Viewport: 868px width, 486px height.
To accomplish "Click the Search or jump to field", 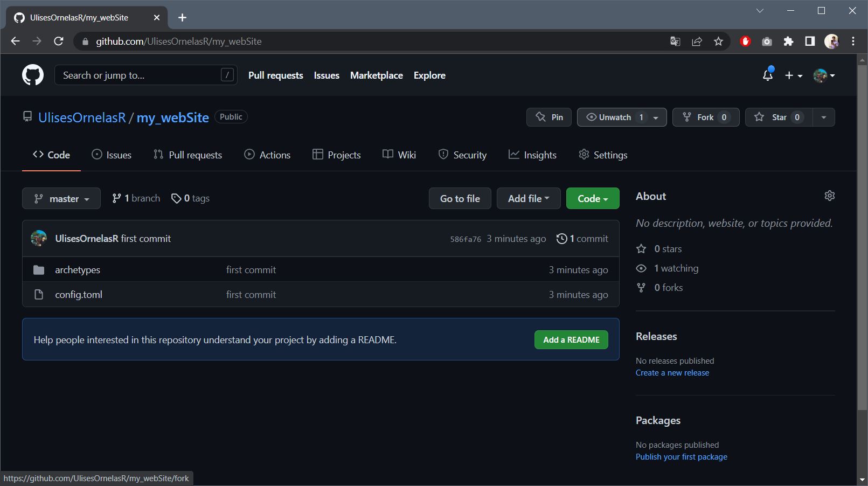I will point(146,75).
